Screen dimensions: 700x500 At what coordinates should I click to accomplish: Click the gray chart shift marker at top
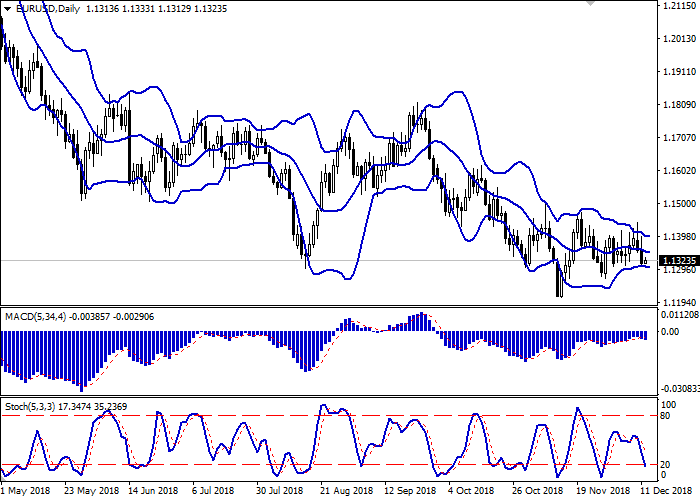(590, 3)
